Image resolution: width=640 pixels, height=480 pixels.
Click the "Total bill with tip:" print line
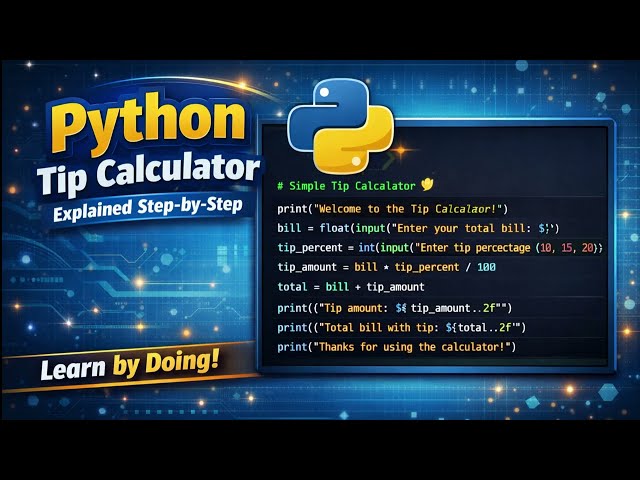click(x=402, y=327)
